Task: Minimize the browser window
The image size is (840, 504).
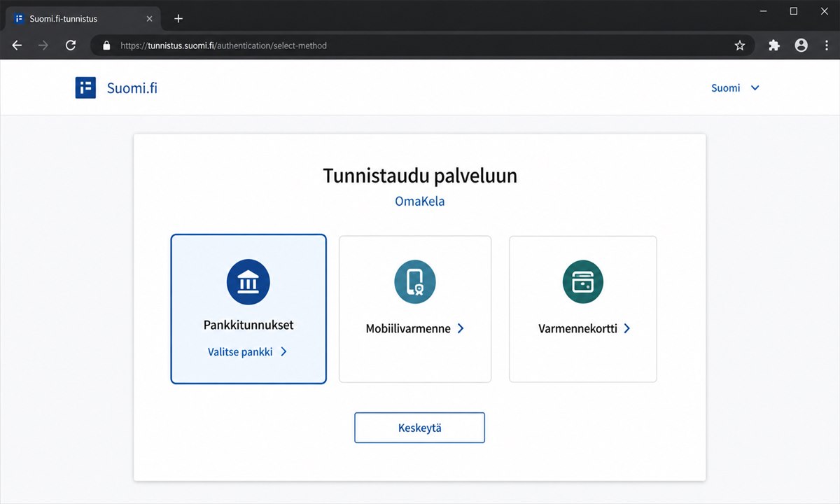Action: 762,11
